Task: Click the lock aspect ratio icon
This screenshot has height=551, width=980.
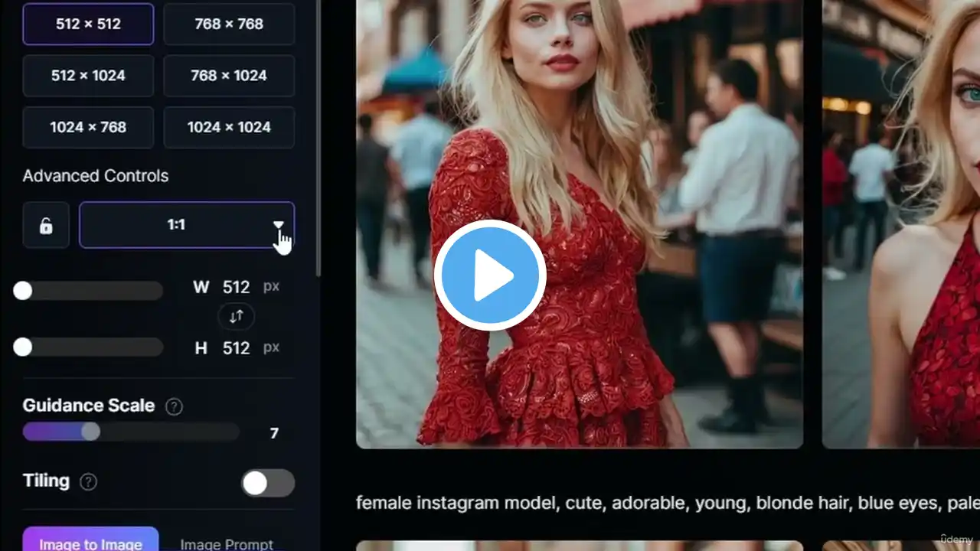Action: coord(46,225)
